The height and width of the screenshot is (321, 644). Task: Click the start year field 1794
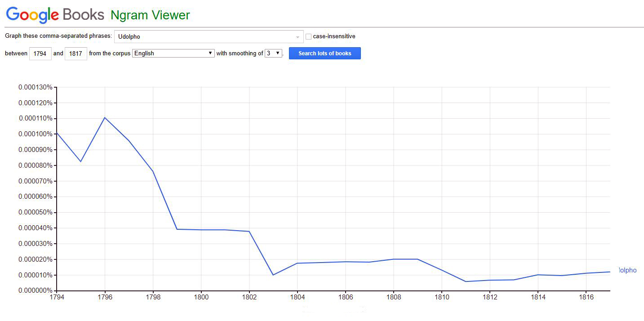(40, 53)
